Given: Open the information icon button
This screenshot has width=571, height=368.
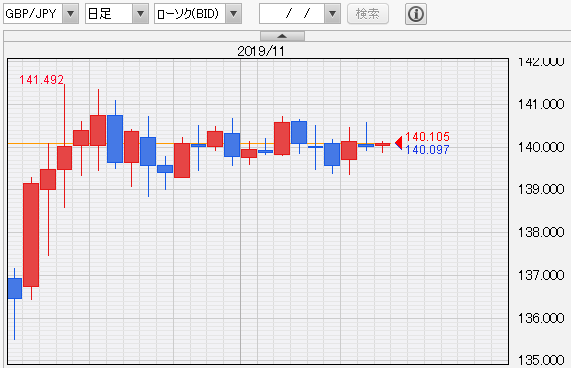Looking at the screenshot, I should 416,14.
